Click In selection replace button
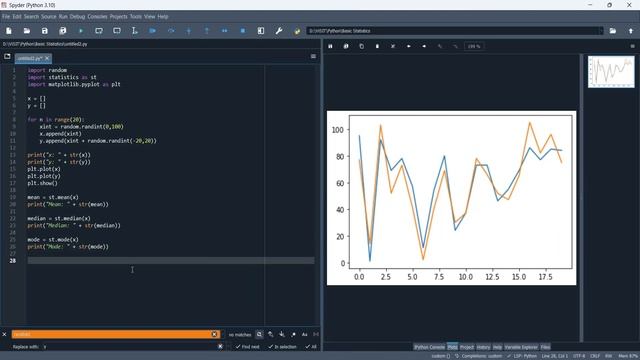Viewport: 640px width, 360px height. click(282, 347)
